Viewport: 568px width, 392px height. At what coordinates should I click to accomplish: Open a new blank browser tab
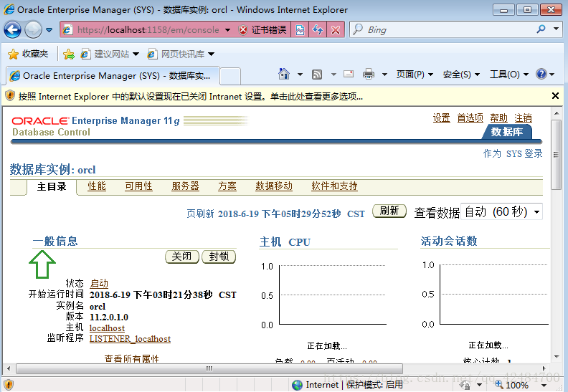click(230, 76)
